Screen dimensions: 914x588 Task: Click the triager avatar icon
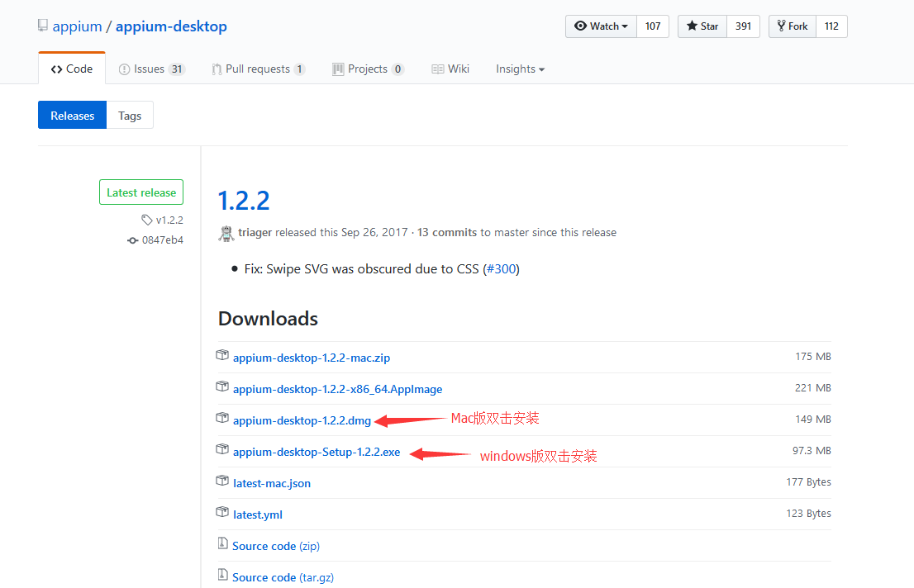coord(226,233)
